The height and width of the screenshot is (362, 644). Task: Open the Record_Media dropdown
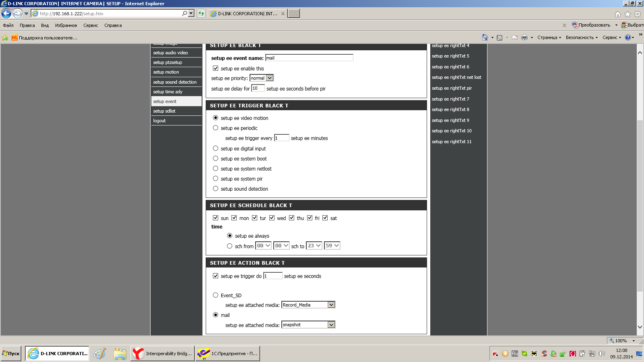point(308,305)
